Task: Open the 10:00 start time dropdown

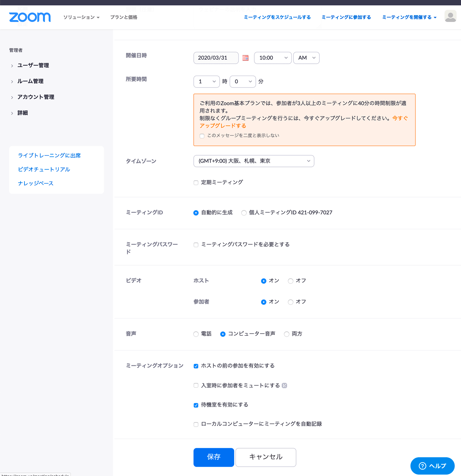Action: click(273, 58)
